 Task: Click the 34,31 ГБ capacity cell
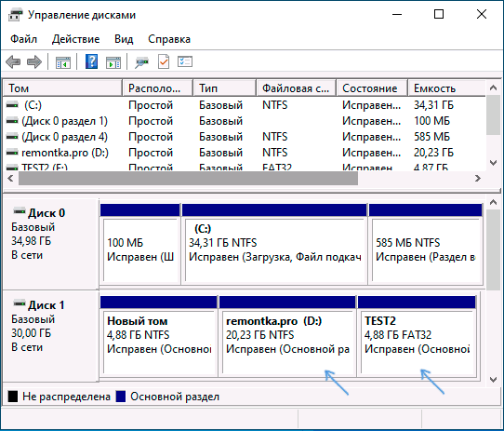pos(433,105)
